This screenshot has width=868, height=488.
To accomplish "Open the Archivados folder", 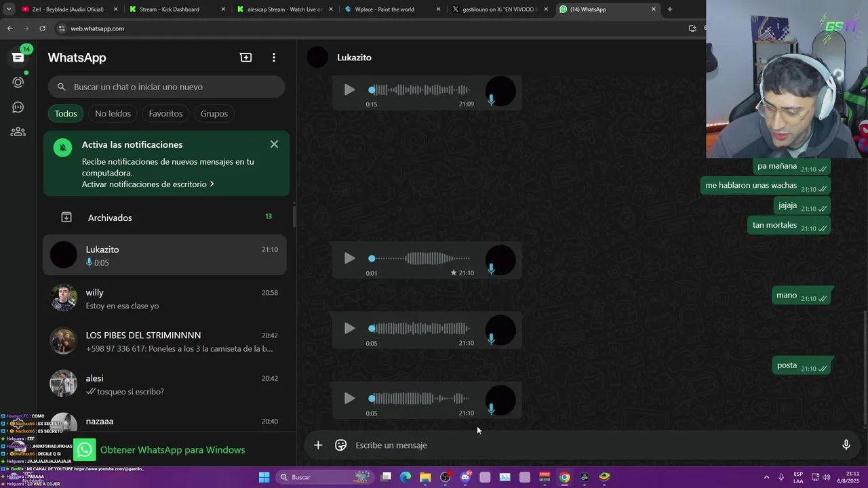I will [166, 218].
